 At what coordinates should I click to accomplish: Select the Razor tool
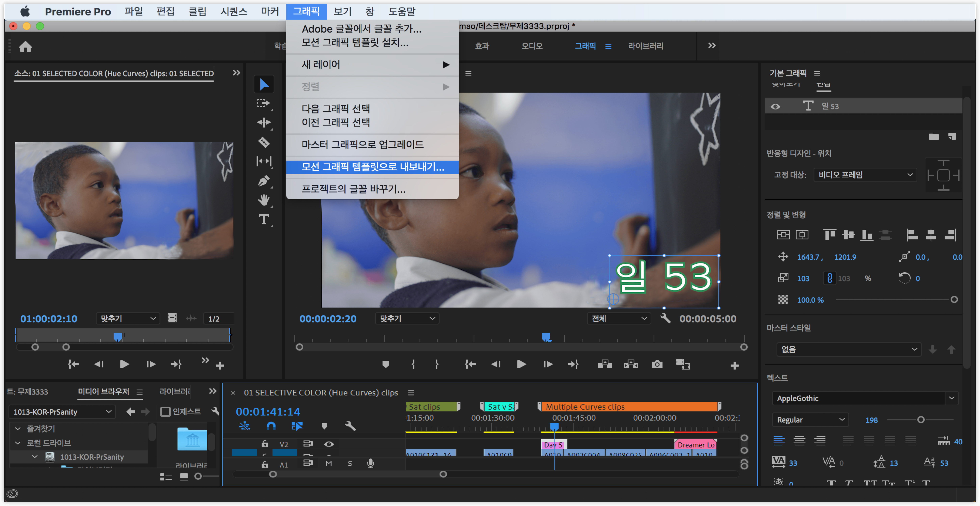pyautogui.click(x=264, y=142)
